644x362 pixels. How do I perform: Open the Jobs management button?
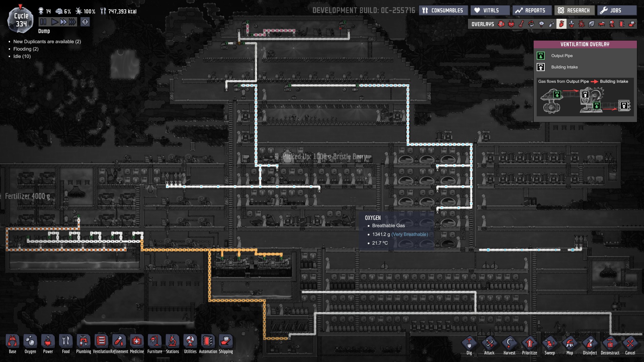(x=616, y=10)
